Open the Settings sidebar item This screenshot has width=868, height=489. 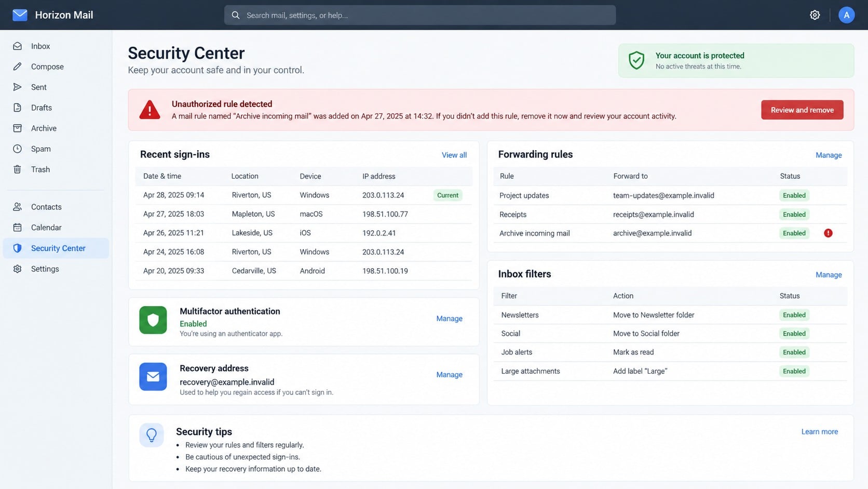tap(56, 269)
